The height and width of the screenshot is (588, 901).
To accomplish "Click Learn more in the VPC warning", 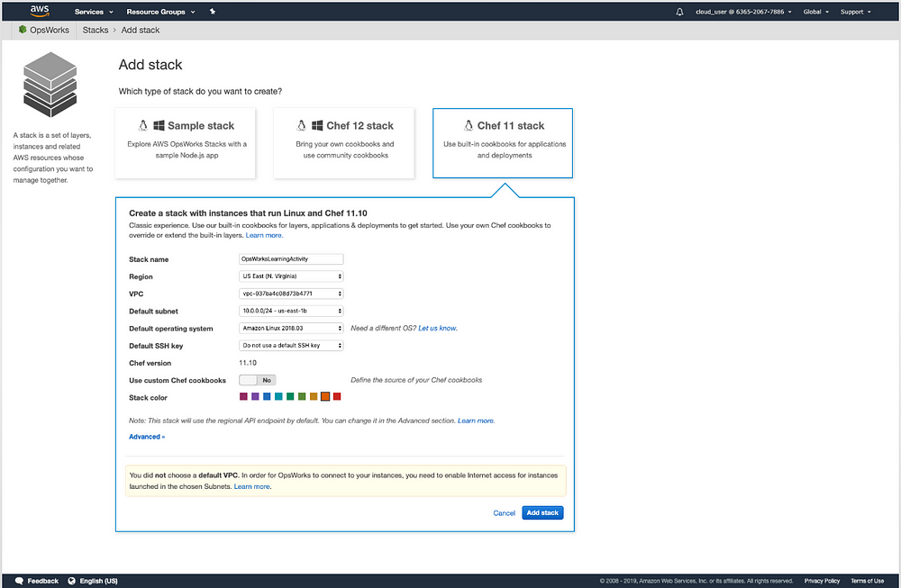I will pyautogui.click(x=251, y=486).
